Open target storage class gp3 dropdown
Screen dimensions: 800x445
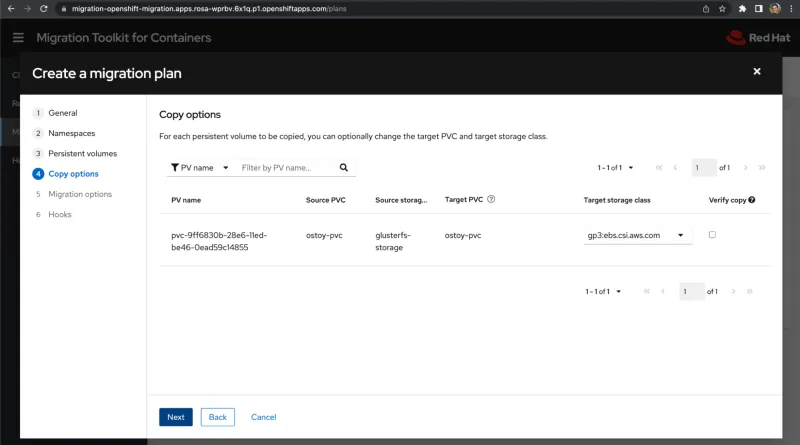coord(637,236)
